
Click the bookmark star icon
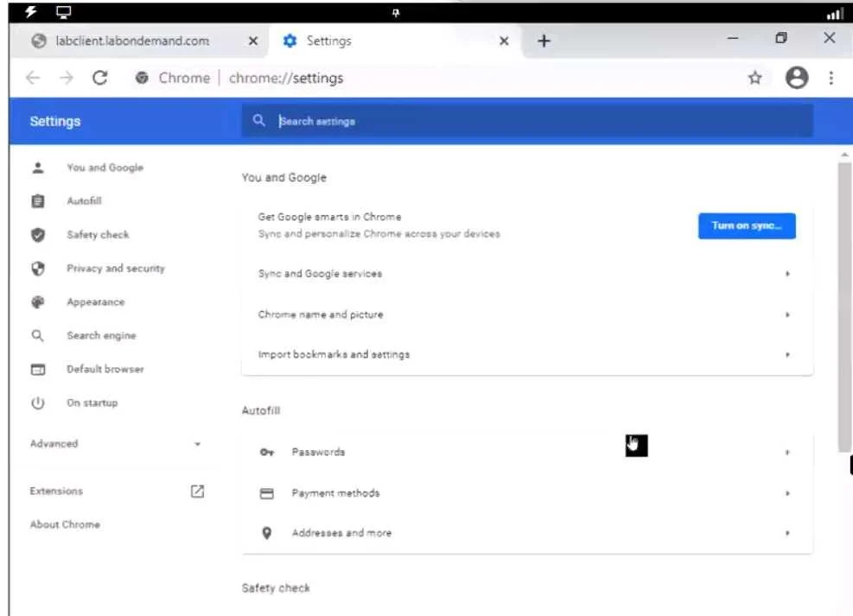[754, 79]
